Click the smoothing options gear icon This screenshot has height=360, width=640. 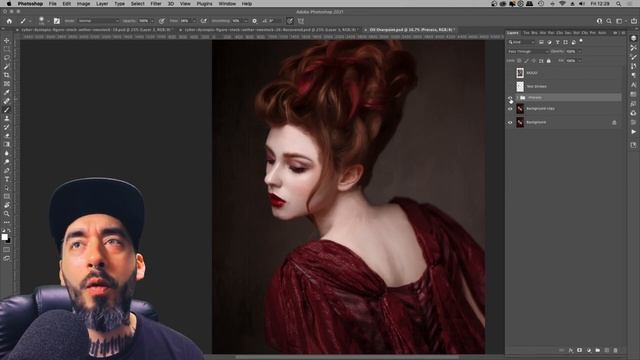pos(254,21)
